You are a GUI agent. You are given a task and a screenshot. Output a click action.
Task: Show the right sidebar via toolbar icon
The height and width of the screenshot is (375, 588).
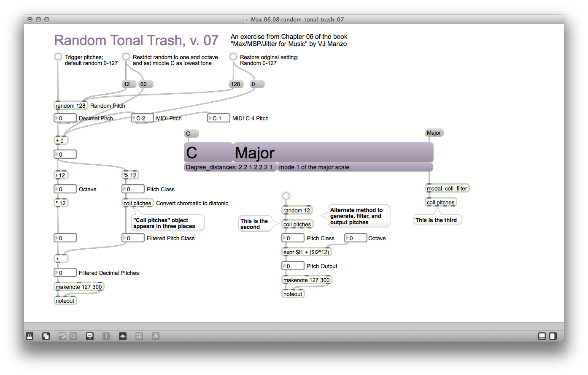pos(553,336)
